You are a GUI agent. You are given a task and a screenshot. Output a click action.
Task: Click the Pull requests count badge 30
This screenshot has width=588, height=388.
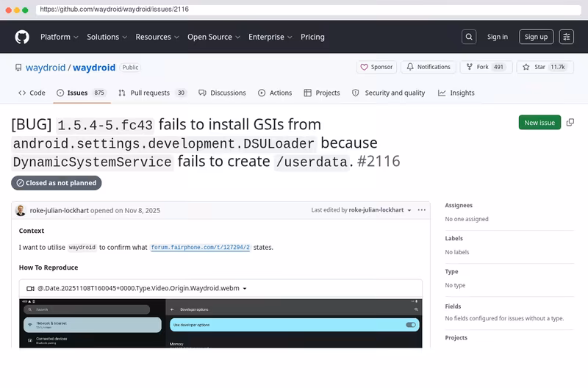tap(181, 93)
